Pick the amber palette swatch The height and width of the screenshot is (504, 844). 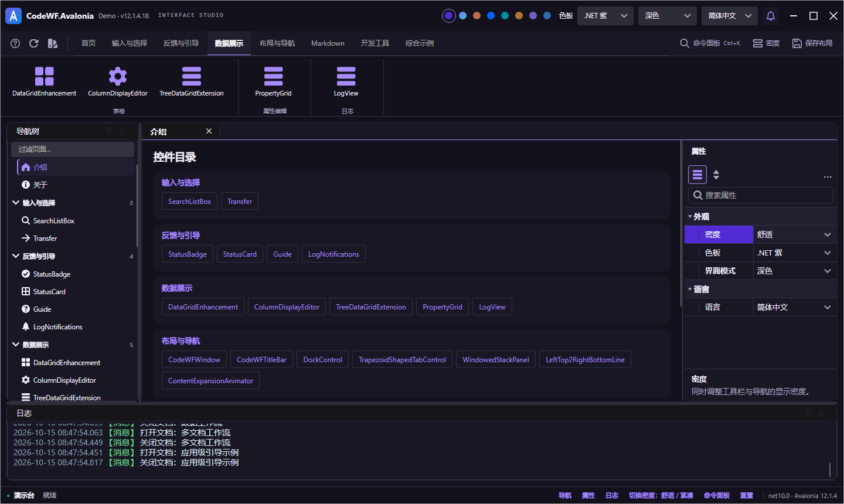tap(519, 16)
